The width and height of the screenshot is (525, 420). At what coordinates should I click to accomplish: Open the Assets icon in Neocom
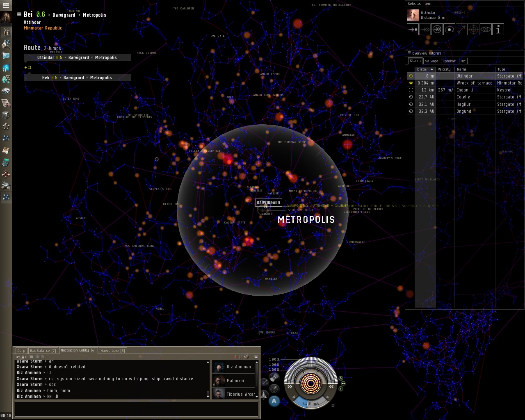[6, 185]
